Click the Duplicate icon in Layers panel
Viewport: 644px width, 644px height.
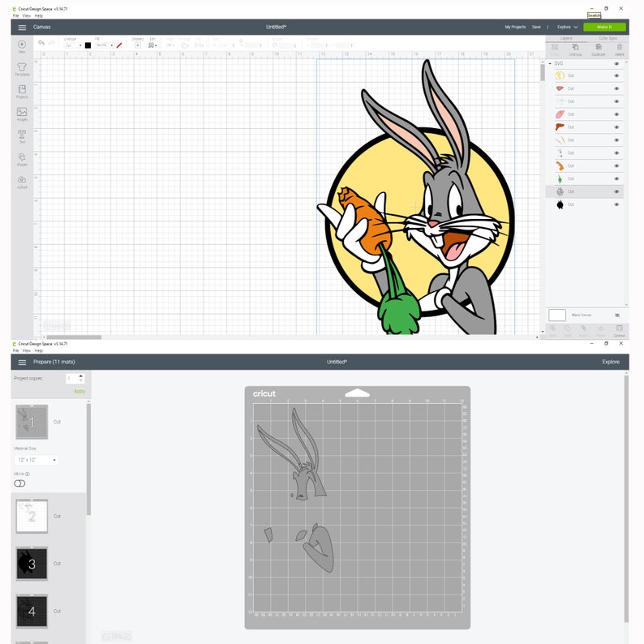599,47
